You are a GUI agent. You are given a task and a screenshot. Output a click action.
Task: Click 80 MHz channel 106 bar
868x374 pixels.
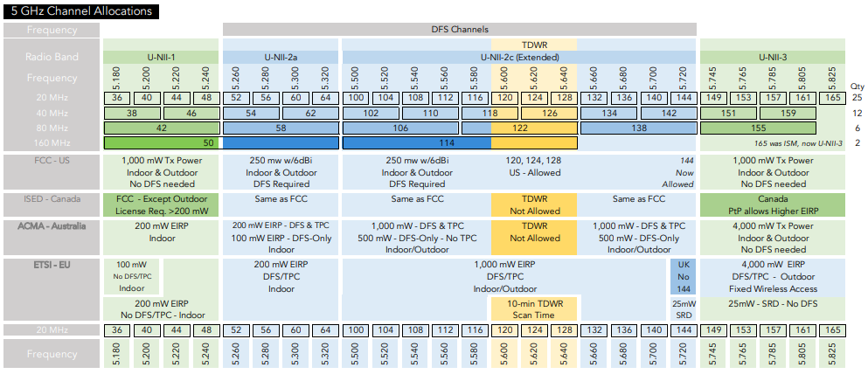coord(401,128)
